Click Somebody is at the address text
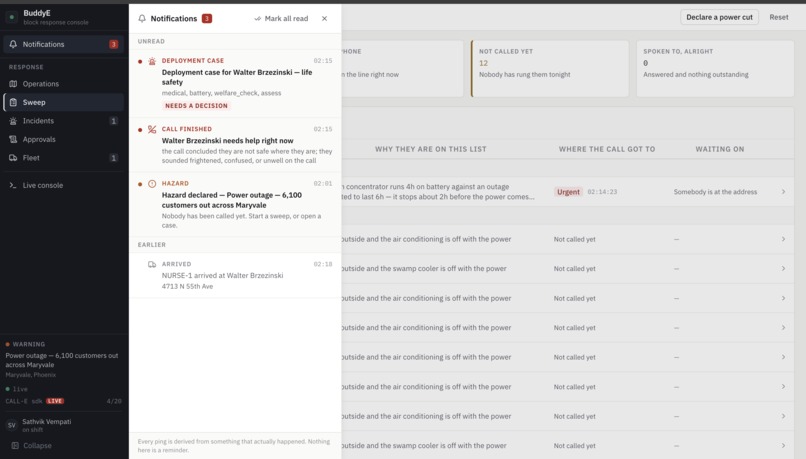Image resolution: width=806 pixels, height=459 pixels. pyautogui.click(x=716, y=192)
